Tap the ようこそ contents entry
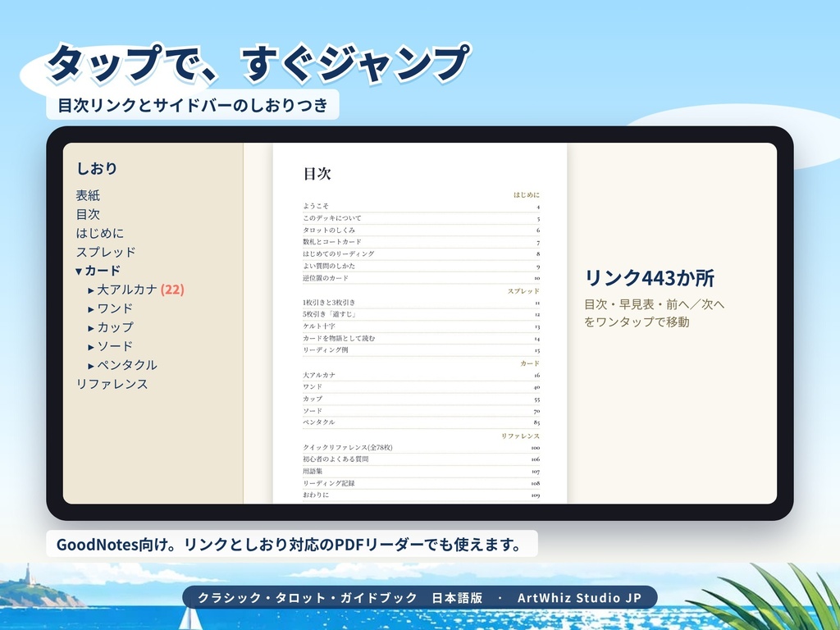 coord(421,206)
